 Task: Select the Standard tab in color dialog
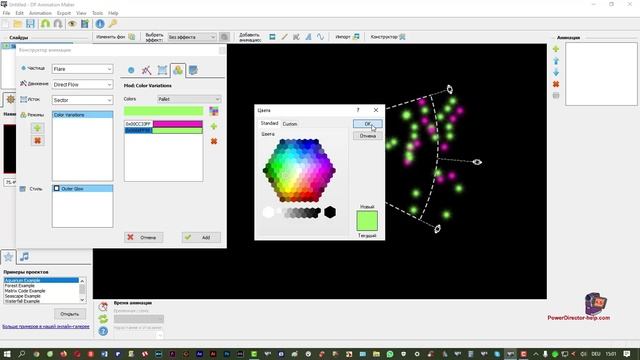(x=269, y=123)
